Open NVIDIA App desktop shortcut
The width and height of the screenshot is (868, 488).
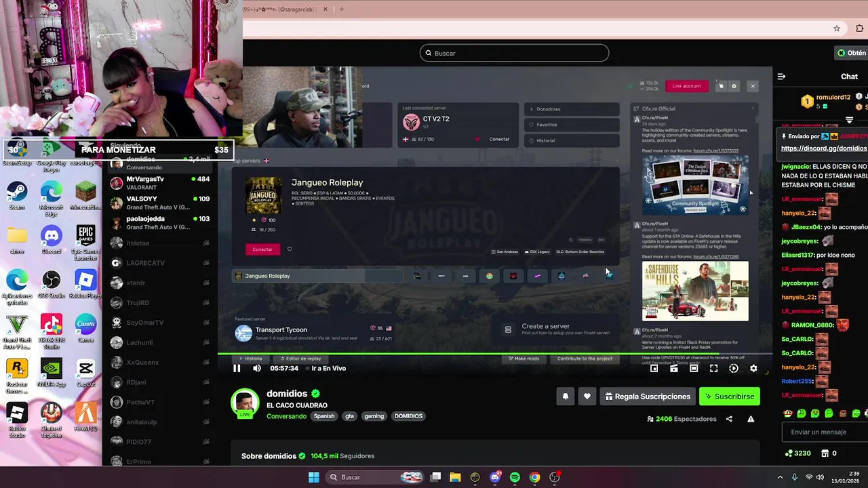pos(52,372)
